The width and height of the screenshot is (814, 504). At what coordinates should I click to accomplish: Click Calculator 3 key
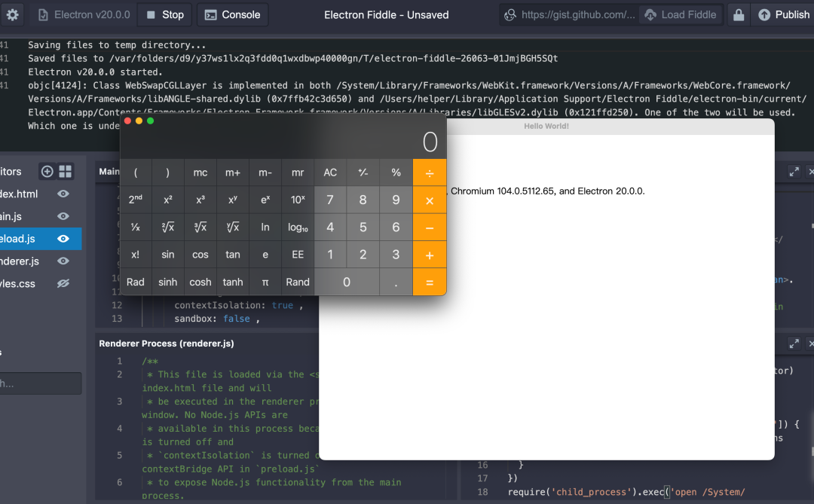click(396, 255)
